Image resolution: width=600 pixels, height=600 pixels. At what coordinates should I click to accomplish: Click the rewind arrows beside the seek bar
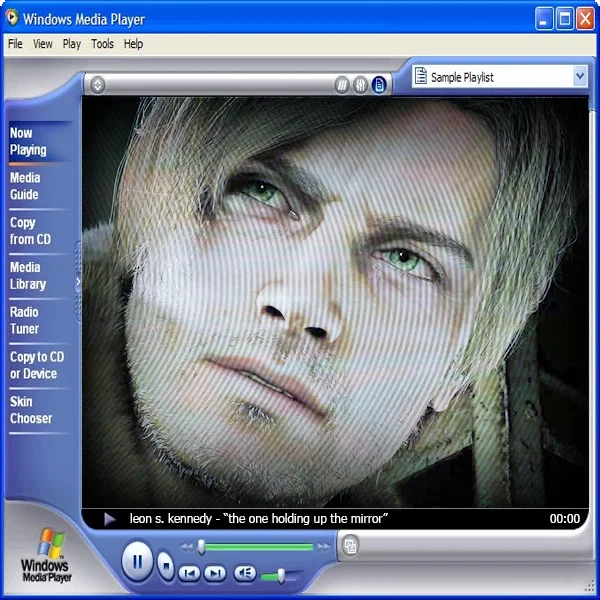[187, 547]
